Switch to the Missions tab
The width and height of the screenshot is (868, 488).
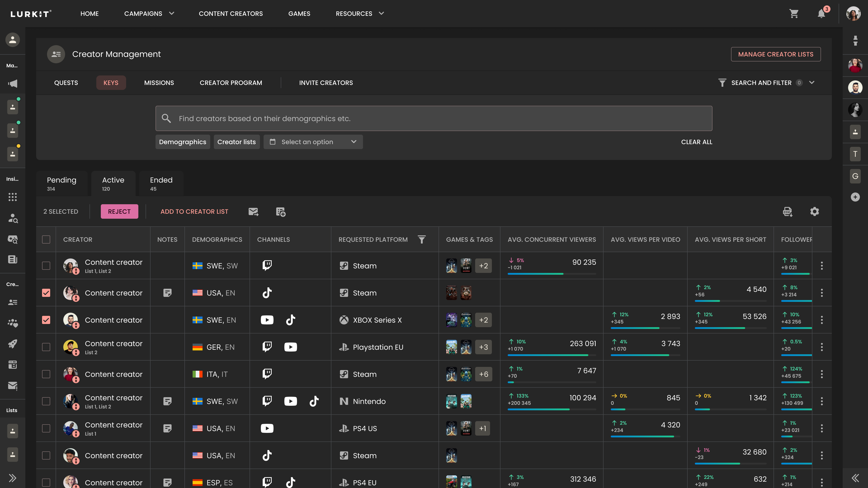(x=159, y=82)
